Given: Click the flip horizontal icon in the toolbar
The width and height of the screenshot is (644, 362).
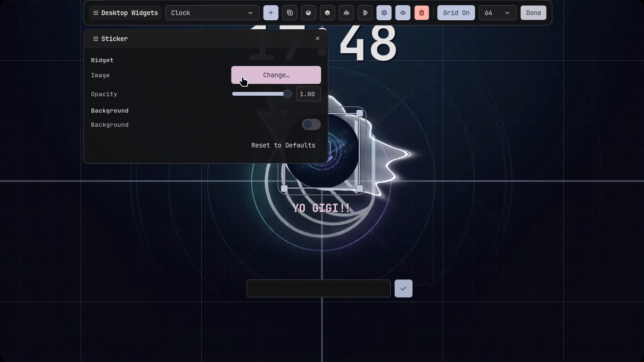Looking at the screenshot, I should pyautogui.click(x=347, y=13).
